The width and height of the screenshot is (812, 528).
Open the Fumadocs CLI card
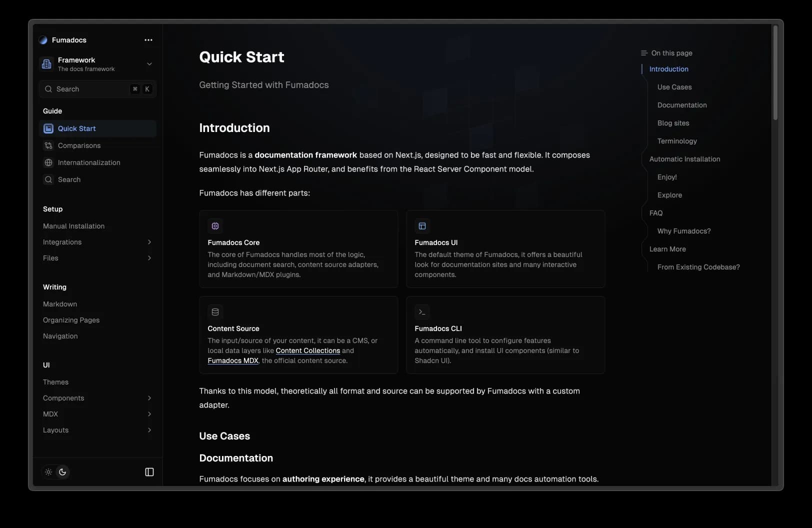pos(505,335)
